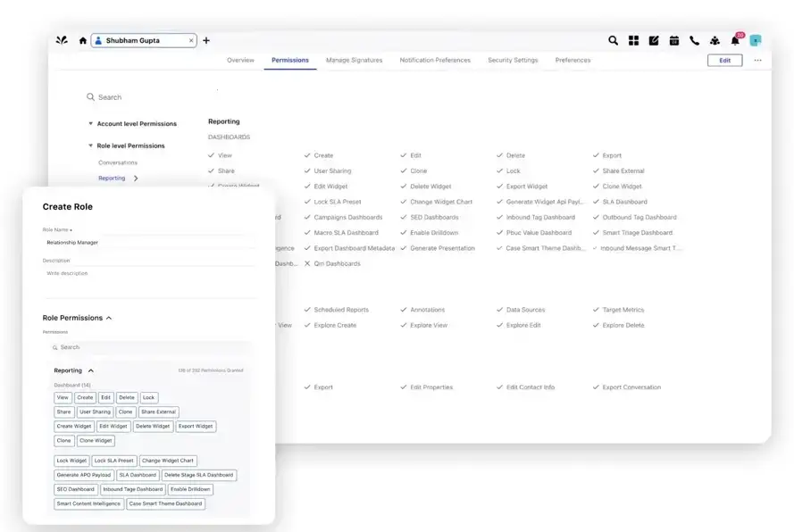Toggle the Scheduled Reports permission
This screenshot has height=532, width=794.
pos(307,309)
